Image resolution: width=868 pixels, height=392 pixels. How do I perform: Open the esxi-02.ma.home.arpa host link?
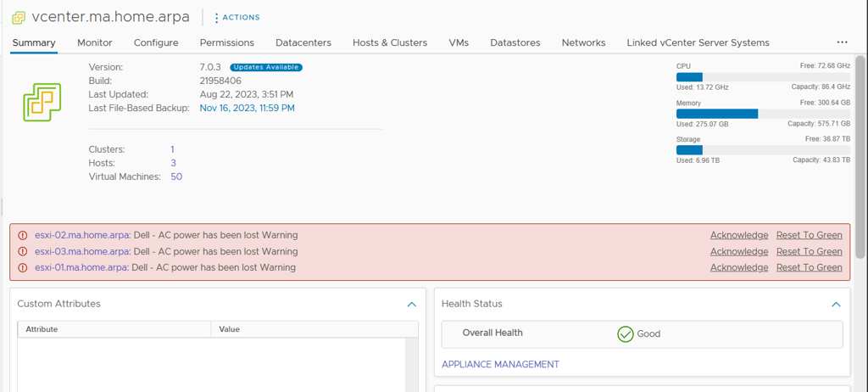tap(82, 235)
